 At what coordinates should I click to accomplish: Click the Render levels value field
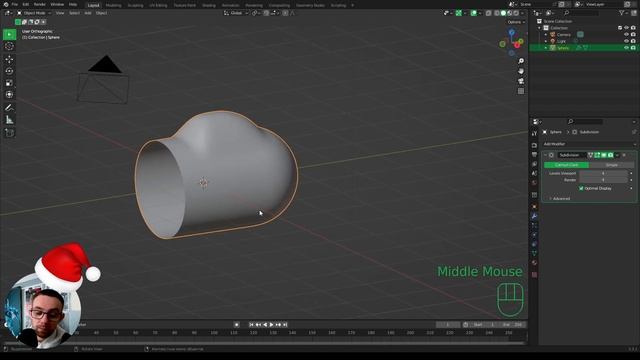pos(604,180)
